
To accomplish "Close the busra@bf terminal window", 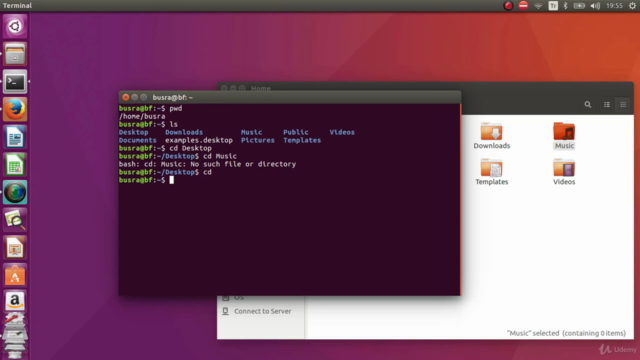I will pos(126,97).
